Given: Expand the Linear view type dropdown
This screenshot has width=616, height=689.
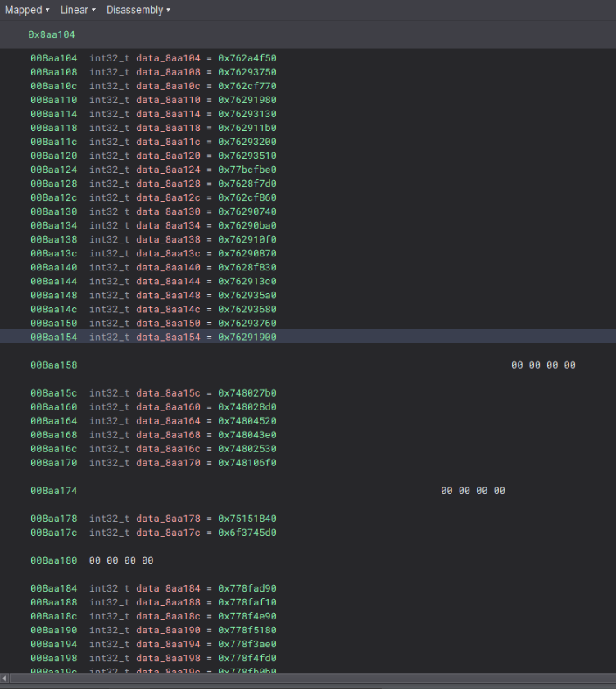Looking at the screenshot, I should (x=78, y=10).
